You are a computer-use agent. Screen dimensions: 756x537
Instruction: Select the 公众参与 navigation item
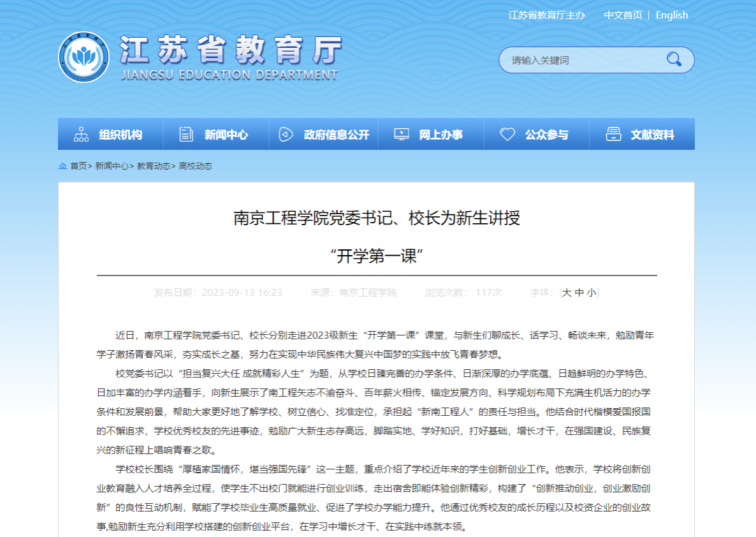(x=546, y=135)
